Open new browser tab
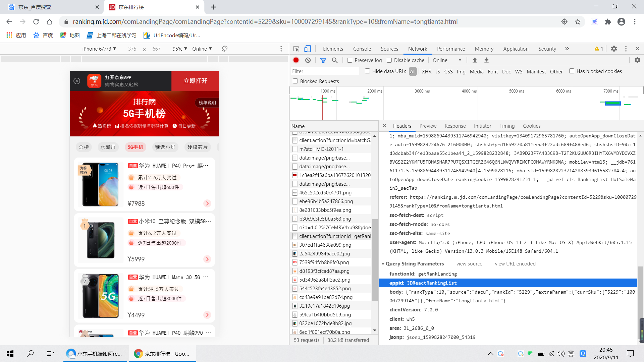 (213, 7)
